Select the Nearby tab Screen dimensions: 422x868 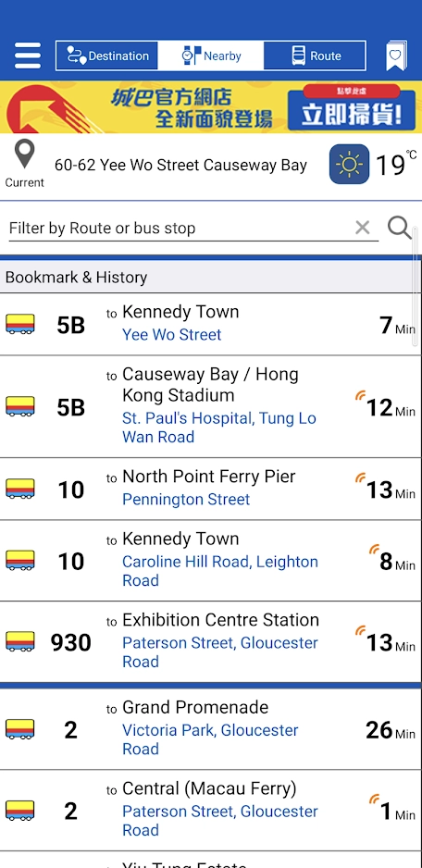click(x=210, y=56)
